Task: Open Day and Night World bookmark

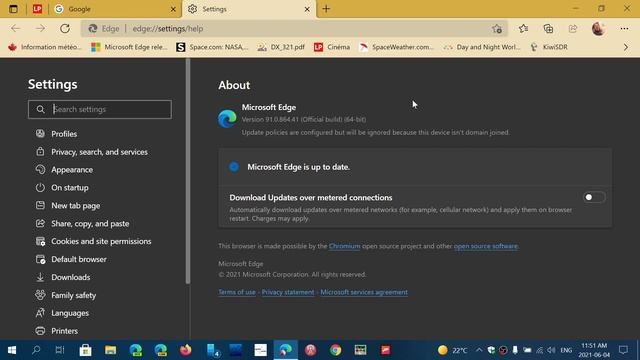Action: tap(482, 47)
